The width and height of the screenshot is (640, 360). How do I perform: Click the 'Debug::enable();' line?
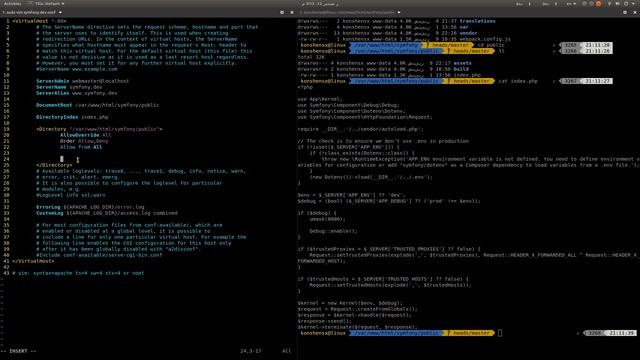point(333,231)
